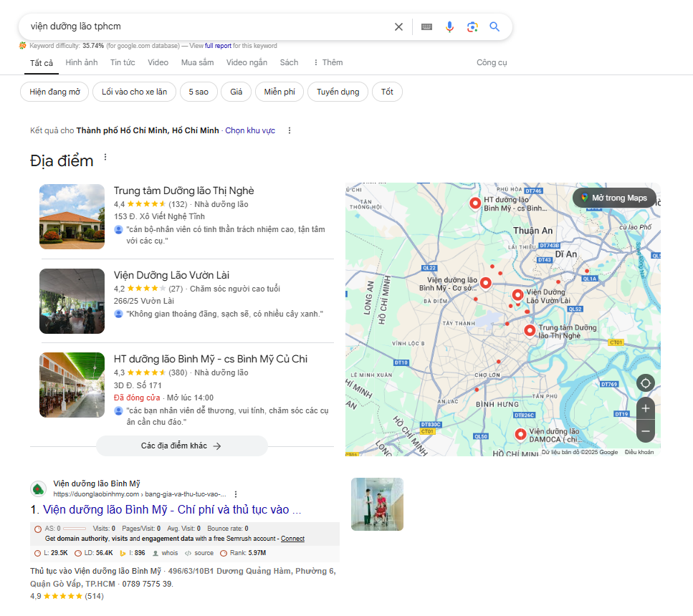Open the Bình Mỹ Củ Chi corridor photo thumbnail
This screenshot has height=616, width=693.
click(x=72, y=385)
